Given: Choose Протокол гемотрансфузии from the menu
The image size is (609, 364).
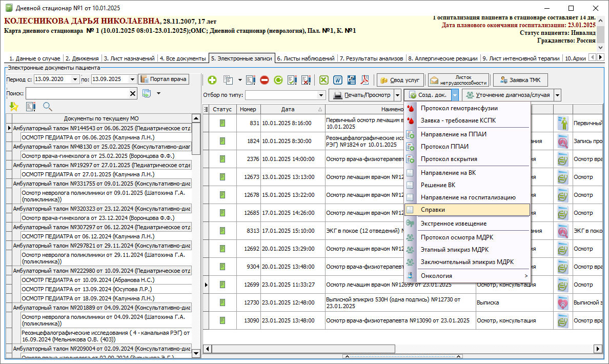Looking at the screenshot, I should pos(467,108).
